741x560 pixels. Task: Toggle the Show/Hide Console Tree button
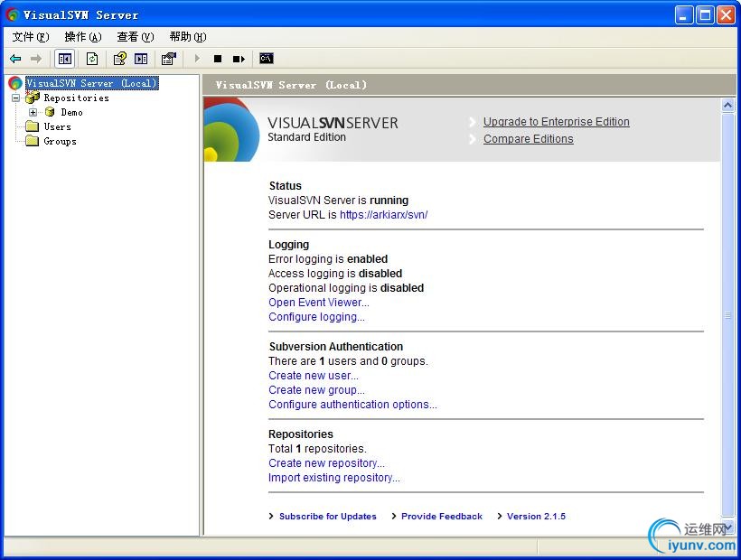coord(65,59)
